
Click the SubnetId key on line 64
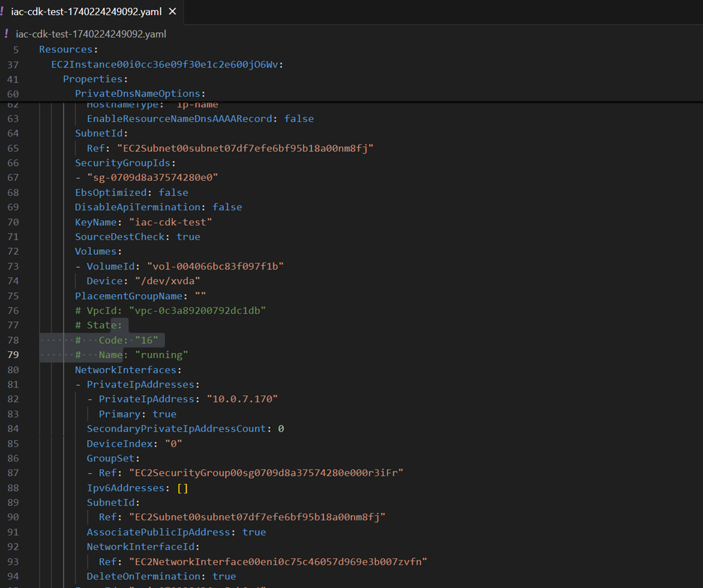pos(99,133)
